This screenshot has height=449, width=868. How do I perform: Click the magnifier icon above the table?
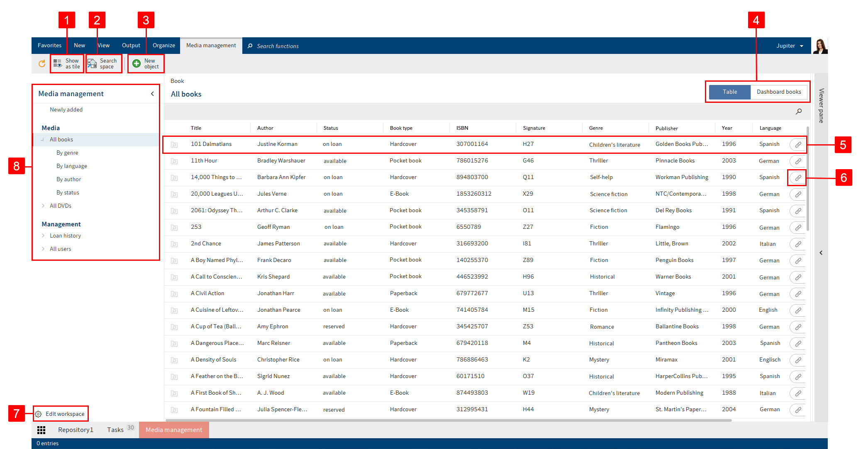pos(799,111)
